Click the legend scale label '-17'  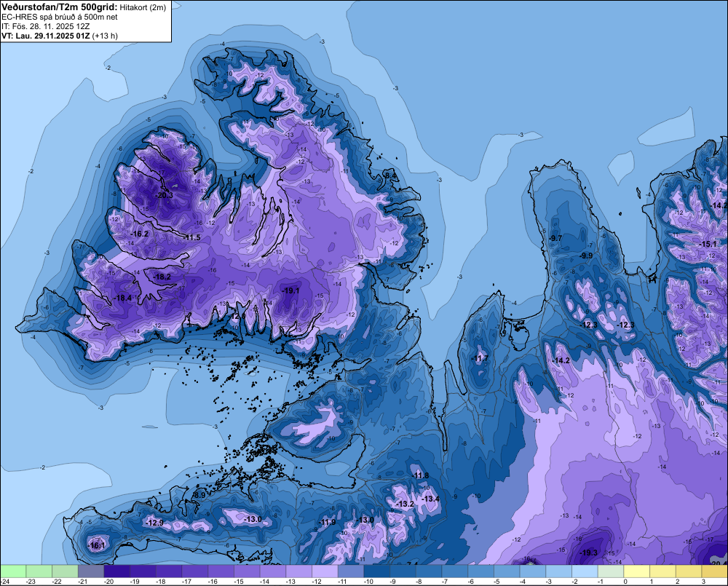[186, 582]
